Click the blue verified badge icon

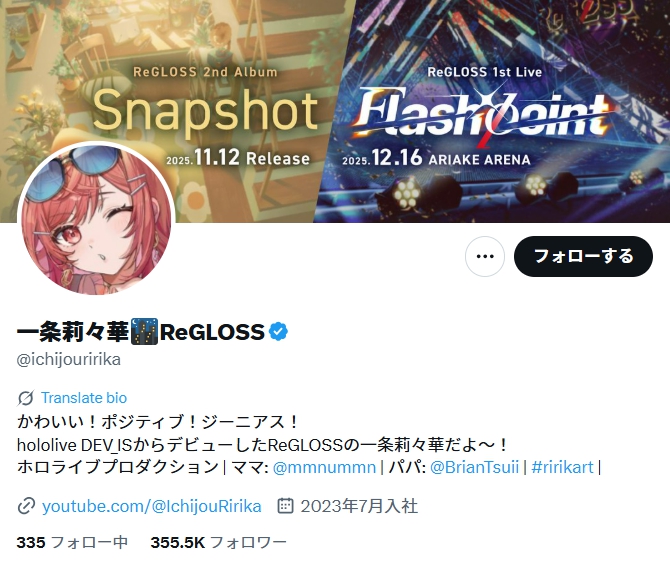point(278,332)
